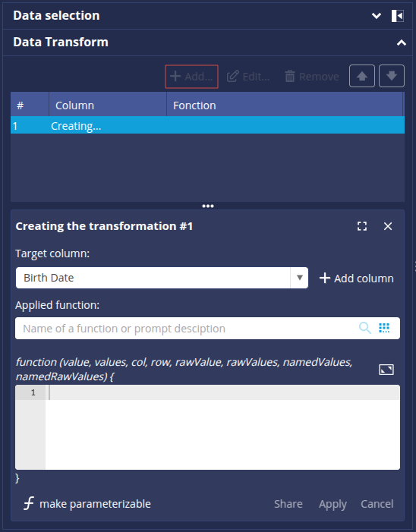Click Add transformation button
The image size is (416, 532).
coord(191,77)
